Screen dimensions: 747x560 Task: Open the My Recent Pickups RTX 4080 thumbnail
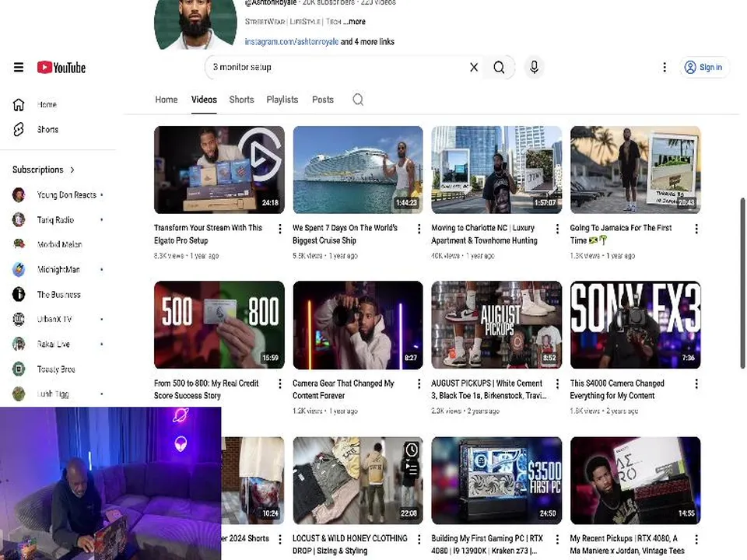tap(636, 481)
